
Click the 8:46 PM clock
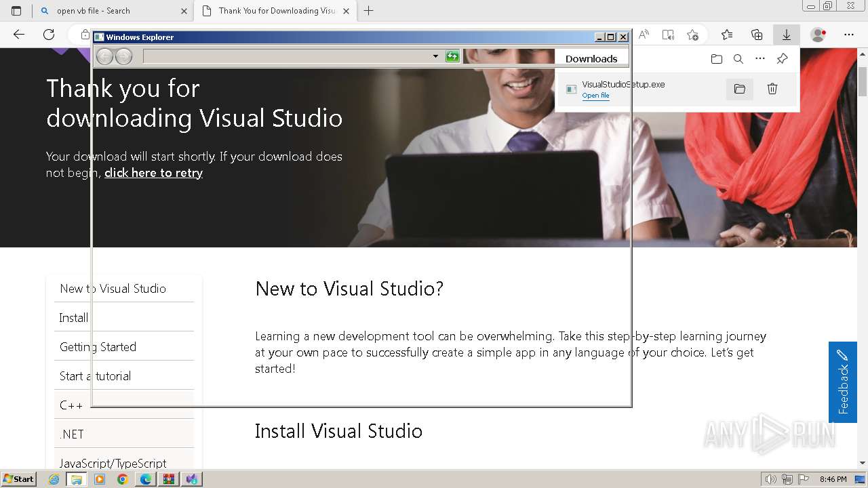833,479
